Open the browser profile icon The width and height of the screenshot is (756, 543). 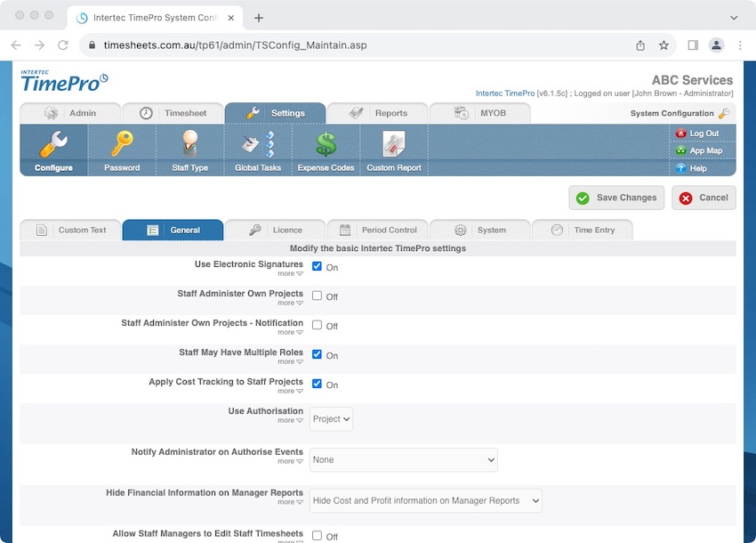pyautogui.click(x=717, y=45)
